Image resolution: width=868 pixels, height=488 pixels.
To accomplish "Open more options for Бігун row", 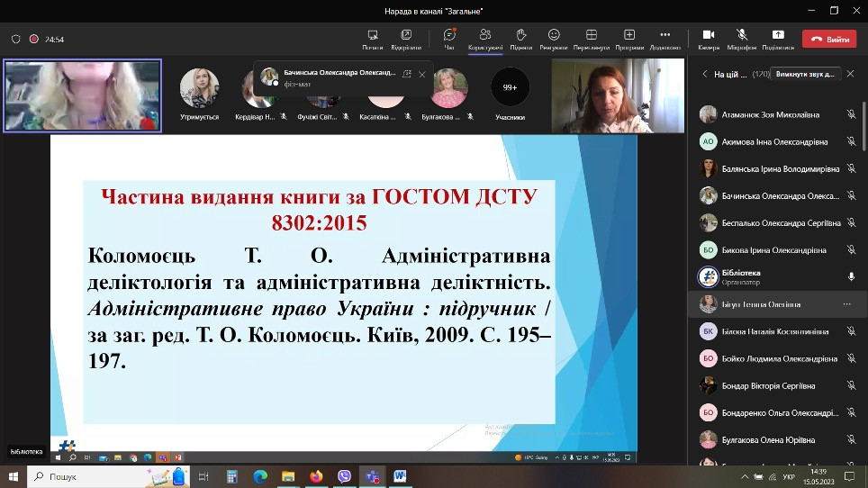I will coord(846,304).
